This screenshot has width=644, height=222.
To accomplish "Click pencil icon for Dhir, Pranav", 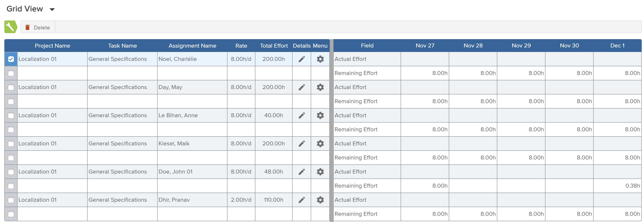I will pyautogui.click(x=301, y=200).
